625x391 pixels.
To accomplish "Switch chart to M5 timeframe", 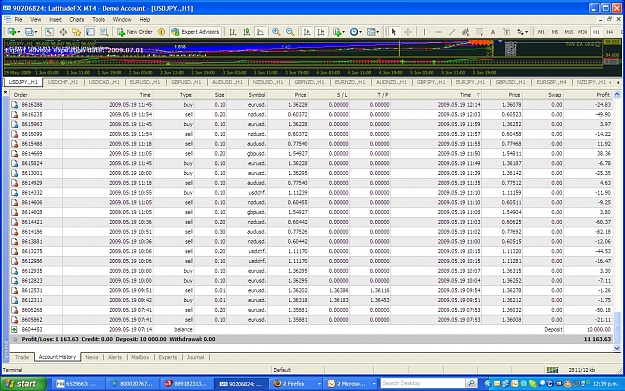I will [555, 32].
